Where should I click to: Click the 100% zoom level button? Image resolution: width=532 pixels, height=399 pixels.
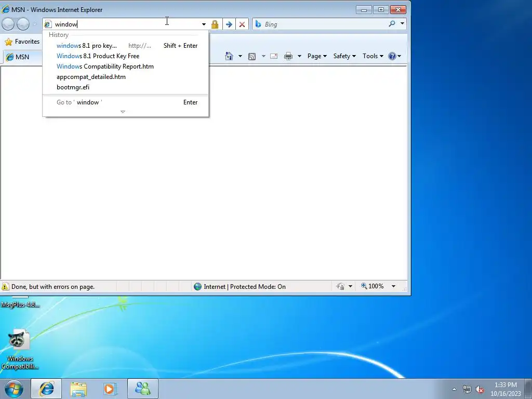[372, 286]
